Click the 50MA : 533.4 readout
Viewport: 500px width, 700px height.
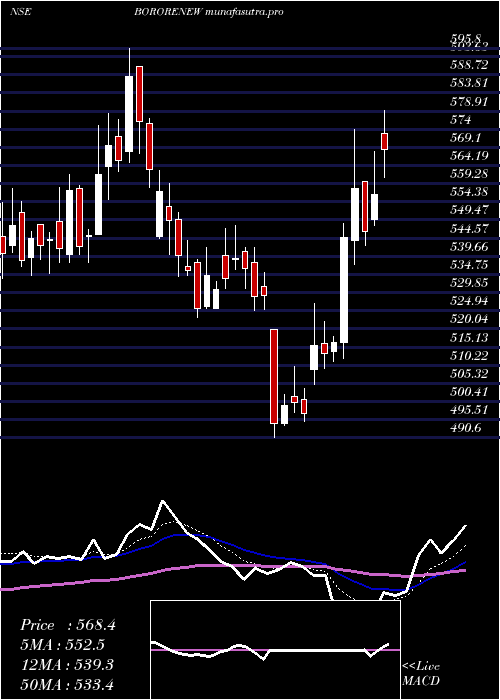(67, 684)
